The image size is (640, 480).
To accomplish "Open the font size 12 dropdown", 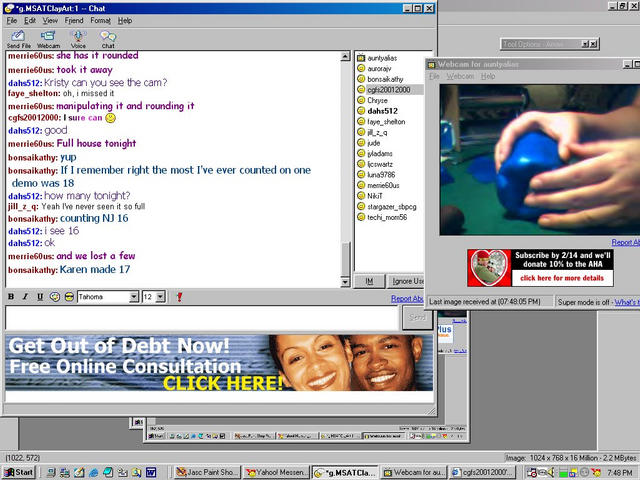I will point(153,297).
